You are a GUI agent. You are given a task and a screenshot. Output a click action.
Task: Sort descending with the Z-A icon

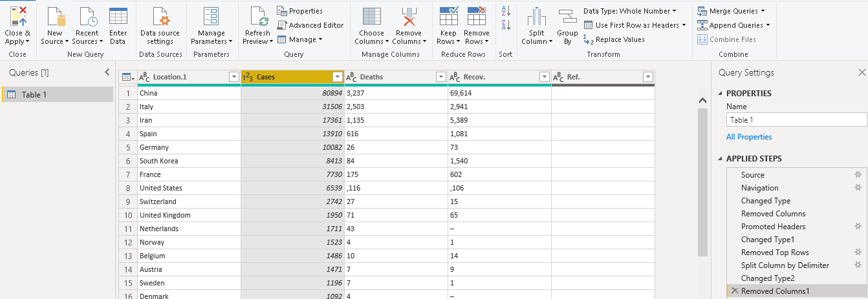[x=506, y=25]
